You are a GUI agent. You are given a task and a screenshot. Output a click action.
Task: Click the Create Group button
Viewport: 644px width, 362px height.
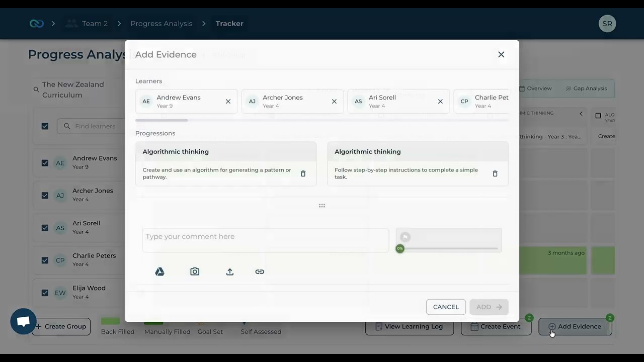click(61, 326)
